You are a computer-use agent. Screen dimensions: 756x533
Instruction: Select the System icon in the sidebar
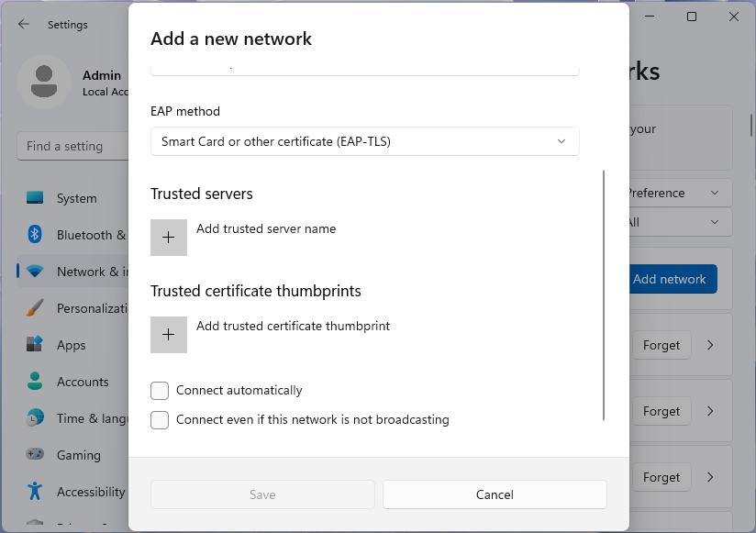click(x=36, y=198)
